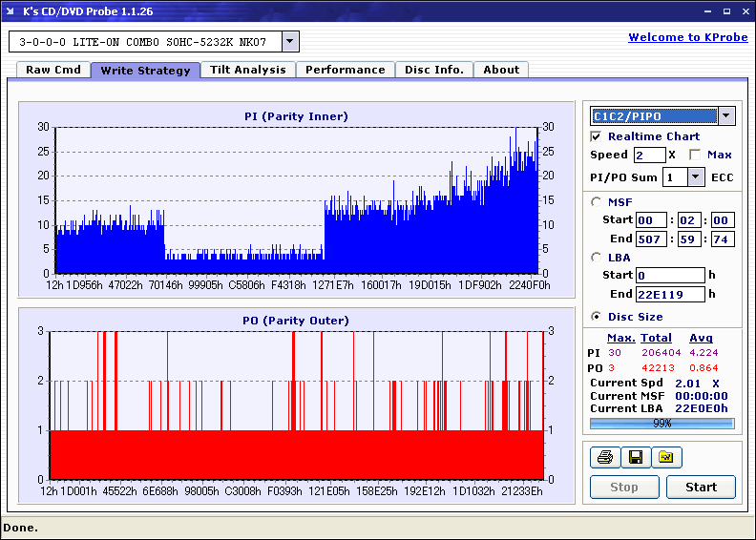Screen dimensions: 756x540
Task: Click the LBA End address field
Action: pos(668,294)
